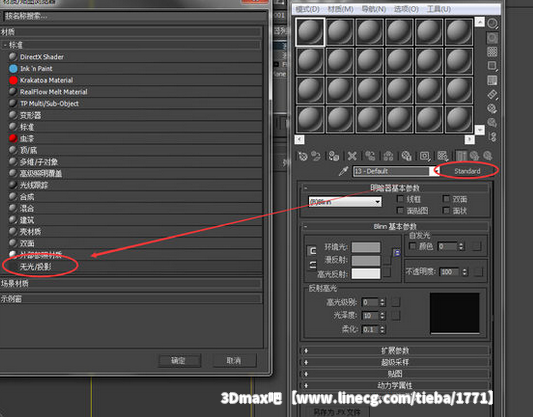
Task: Toggle the ambient-diffuse color lock button
Action: [312, 251]
